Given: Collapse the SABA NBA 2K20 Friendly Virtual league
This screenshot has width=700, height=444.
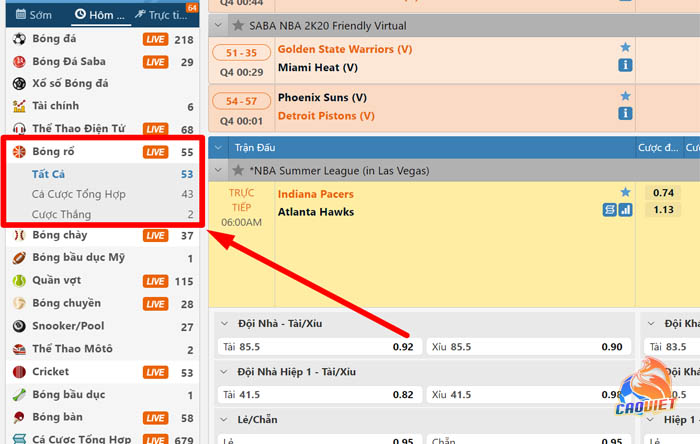Looking at the screenshot, I should pos(218,25).
